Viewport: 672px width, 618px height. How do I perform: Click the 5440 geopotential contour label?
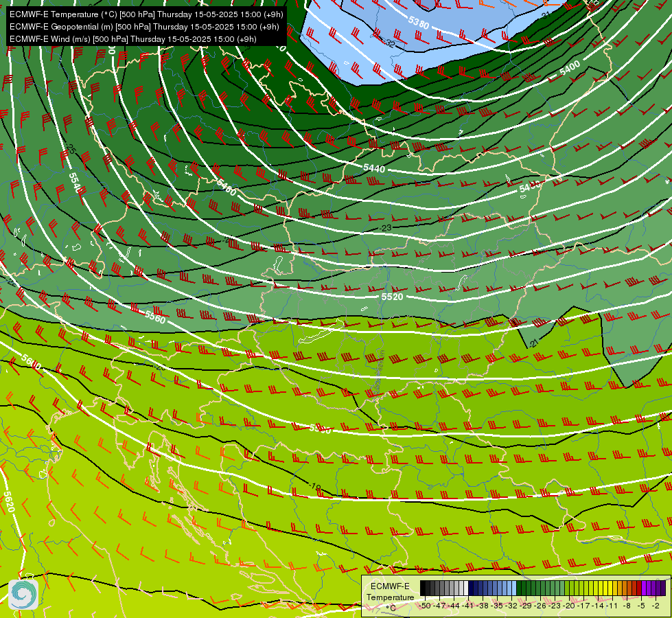pos(374,168)
